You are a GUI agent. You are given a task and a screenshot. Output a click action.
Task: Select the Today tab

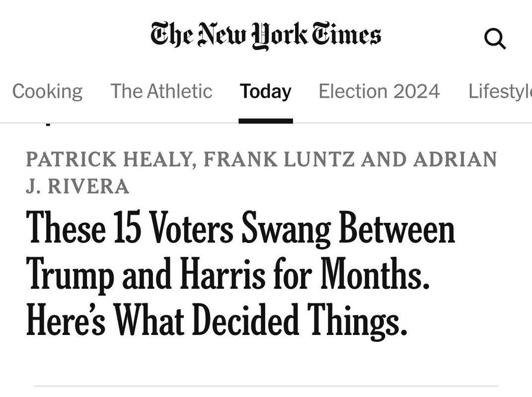[266, 91]
